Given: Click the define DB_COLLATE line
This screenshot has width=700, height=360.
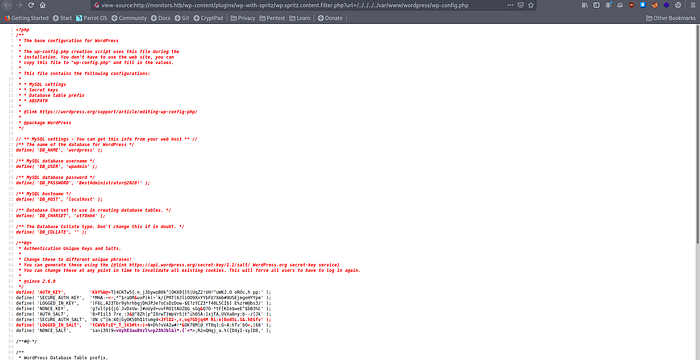Looking at the screenshot, I should (51, 232).
